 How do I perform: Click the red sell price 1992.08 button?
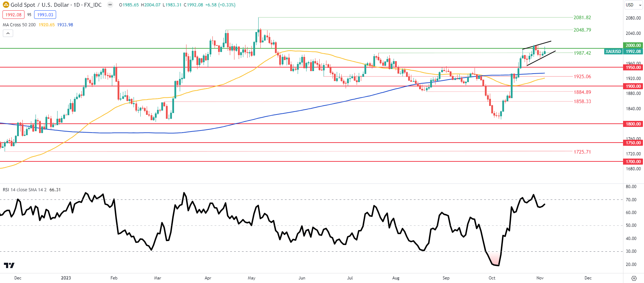coord(13,15)
